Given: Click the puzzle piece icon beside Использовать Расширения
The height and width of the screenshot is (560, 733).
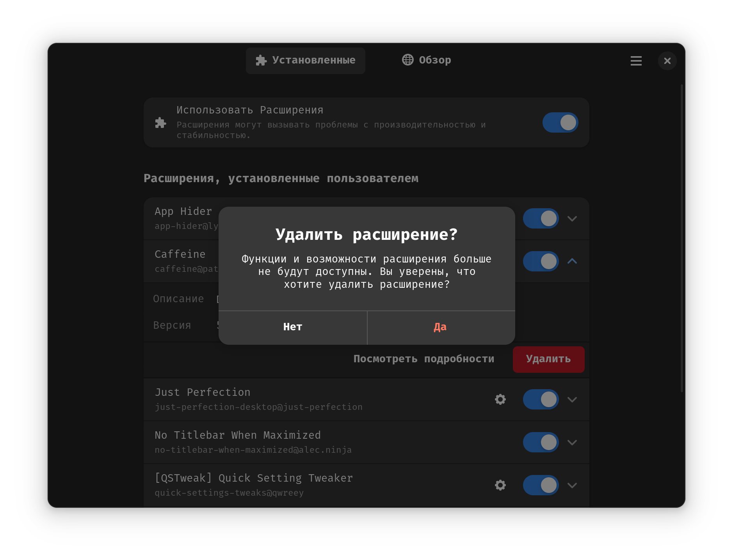Looking at the screenshot, I should pos(160,122).
